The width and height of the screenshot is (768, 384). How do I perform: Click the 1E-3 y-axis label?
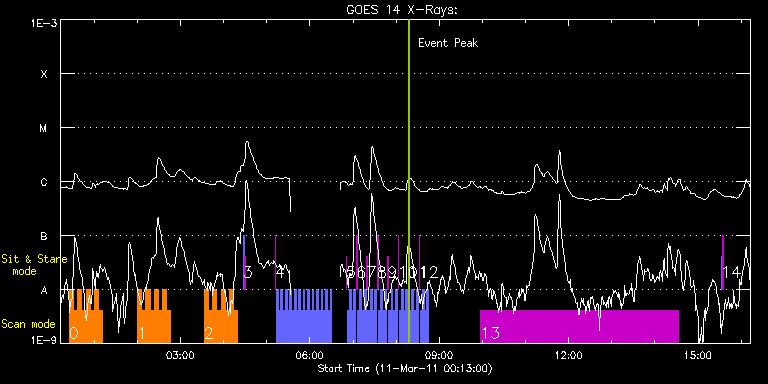pyautogui.click(x=44, y=23)
